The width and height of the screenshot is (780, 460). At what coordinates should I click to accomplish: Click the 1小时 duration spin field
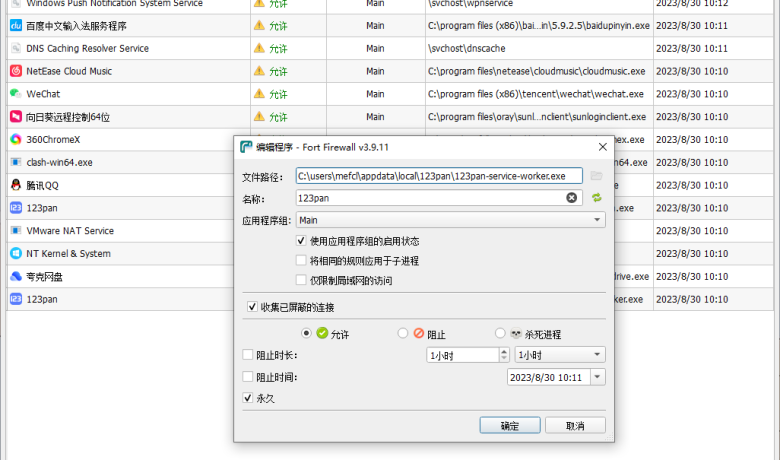point(463,355)
